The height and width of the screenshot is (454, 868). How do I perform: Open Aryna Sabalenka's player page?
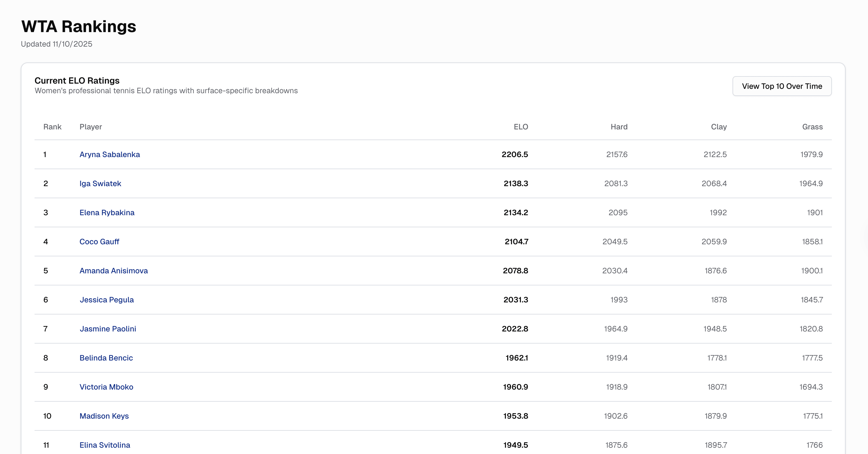(109, 154)
